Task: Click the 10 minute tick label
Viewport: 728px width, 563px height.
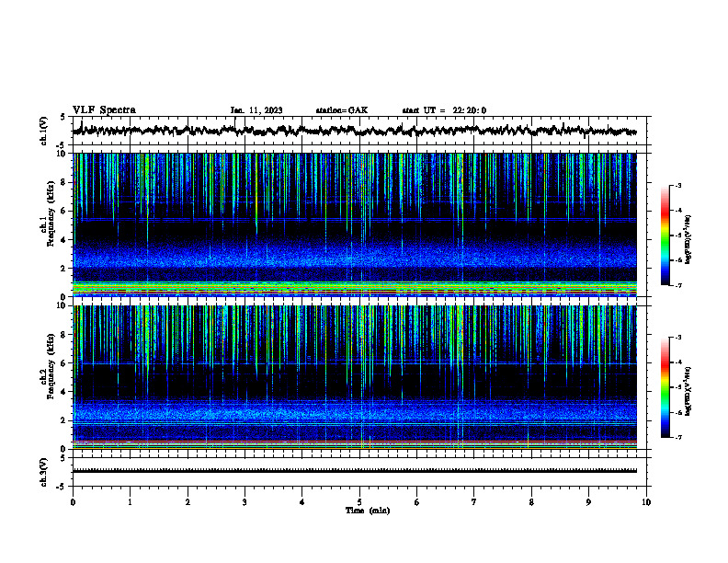Action: [646, 502]
